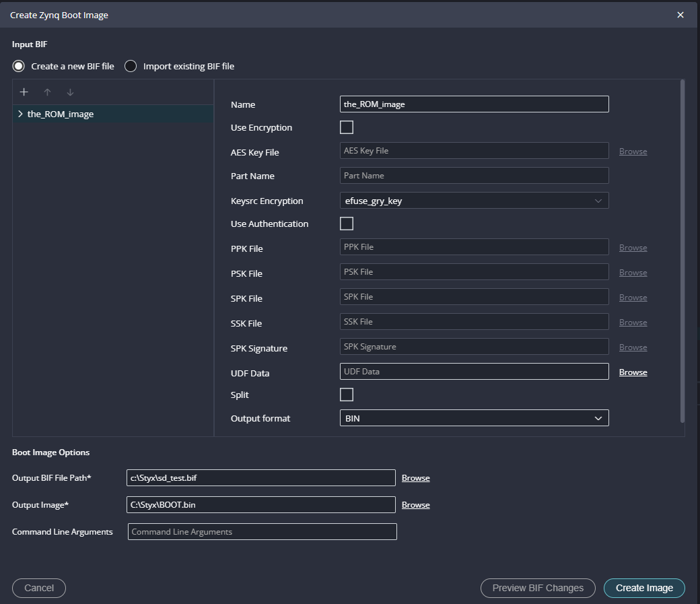Select Create a new BIF file option
Viewport: 700px width, 604px height.
19,66
